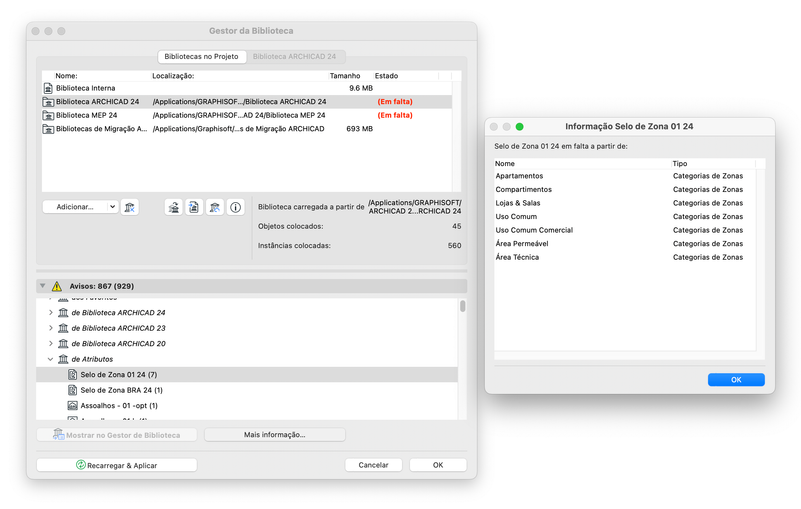This screenshot has width=801, height=509.
Task: Click the library upload icon with curved arrow
Action: 174,207
